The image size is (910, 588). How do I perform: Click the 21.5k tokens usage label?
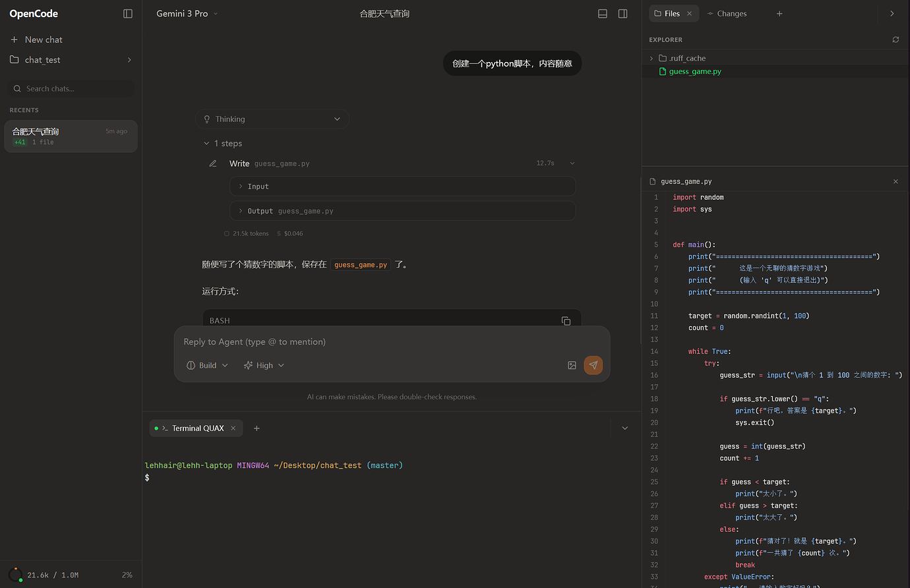(251, 233)
